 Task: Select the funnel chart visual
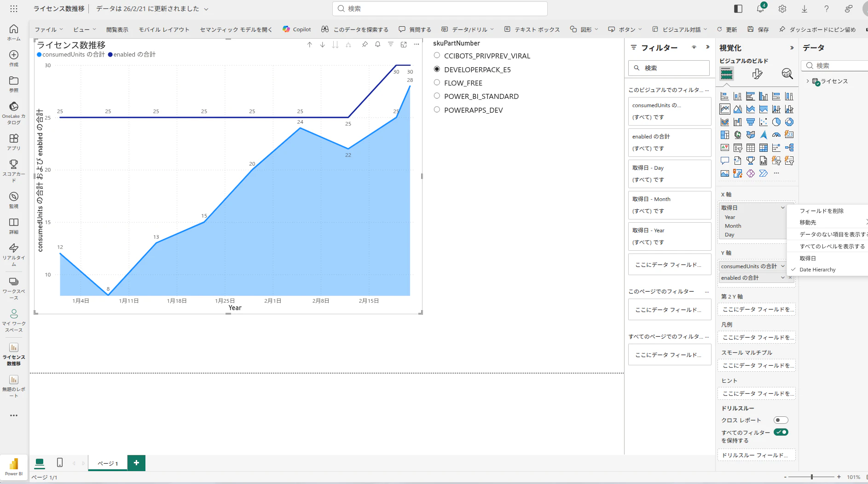[751, 122]
